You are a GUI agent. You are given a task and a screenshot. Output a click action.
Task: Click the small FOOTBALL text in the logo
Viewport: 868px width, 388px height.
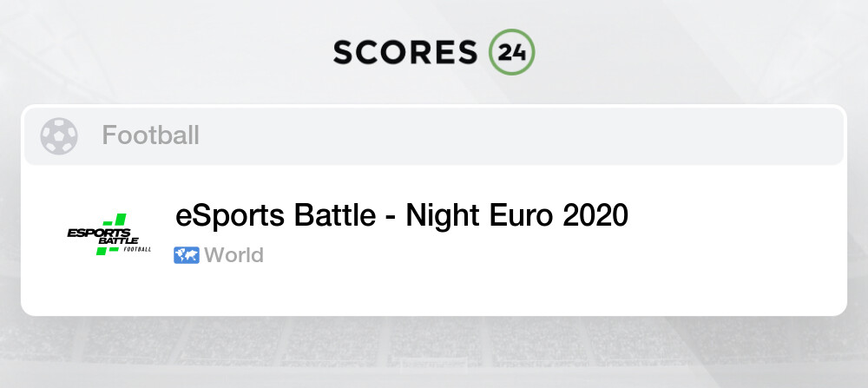137,250
